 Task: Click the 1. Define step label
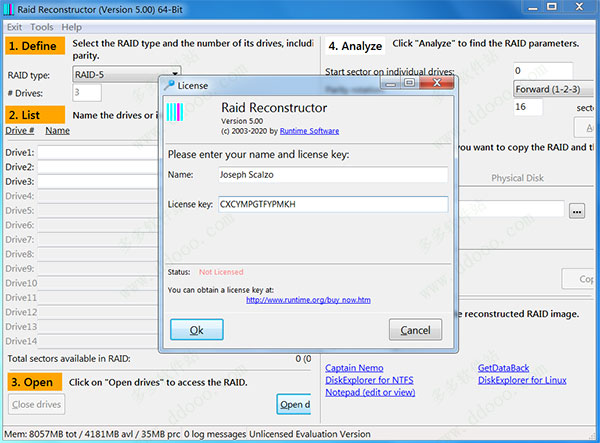(x=35, y=46)
